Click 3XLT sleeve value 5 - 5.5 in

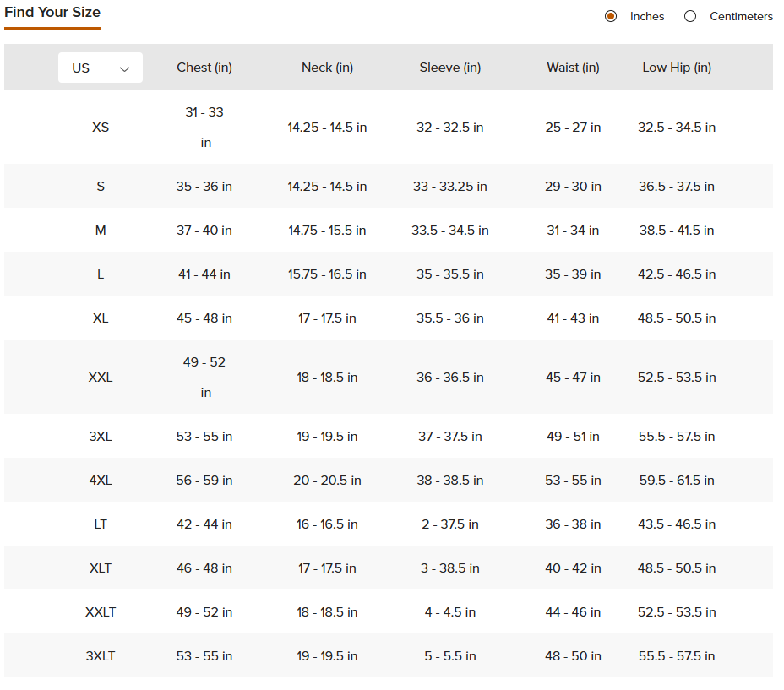pos(450,656)
